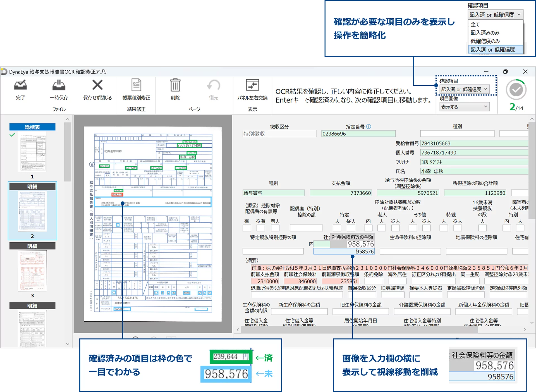Screen dimensions: 536x392
Task: Click the DynaEye logo in the title bar
Action: click(x=4, y=72)
